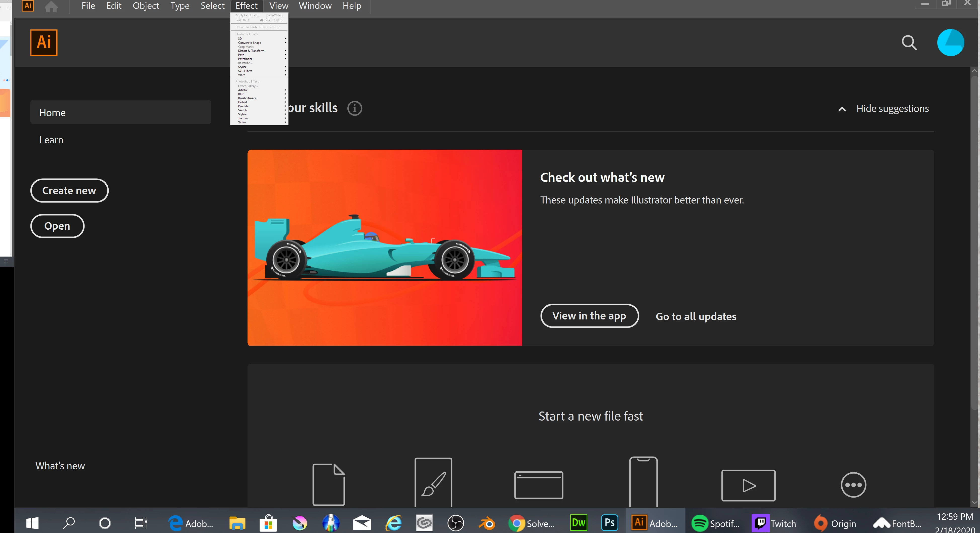
Task: Select the mobile phone document preset
Action: [x=643, y=482]
